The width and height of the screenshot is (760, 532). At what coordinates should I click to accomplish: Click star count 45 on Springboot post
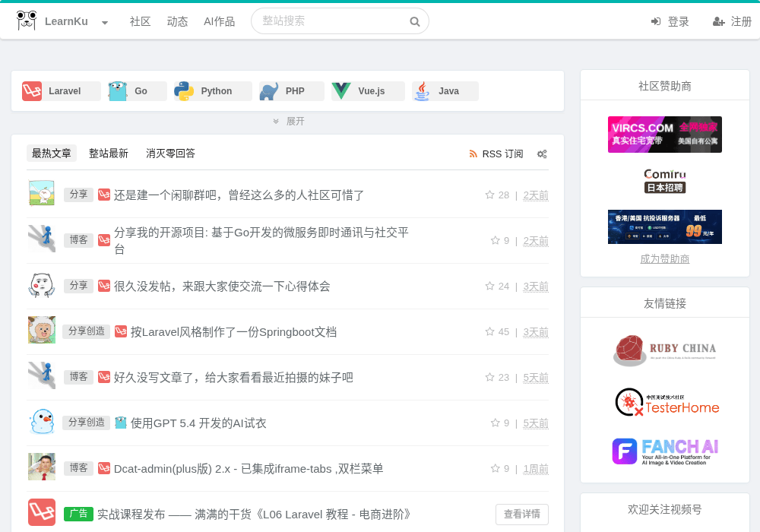[497, 332]
